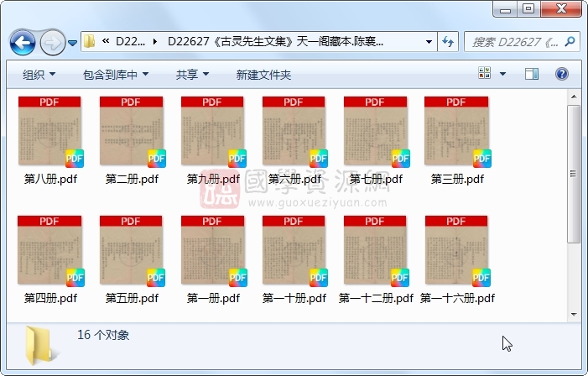Click the file name 第一十二册.pdf
Screen dimensions: 588x376
click(376, 298)
